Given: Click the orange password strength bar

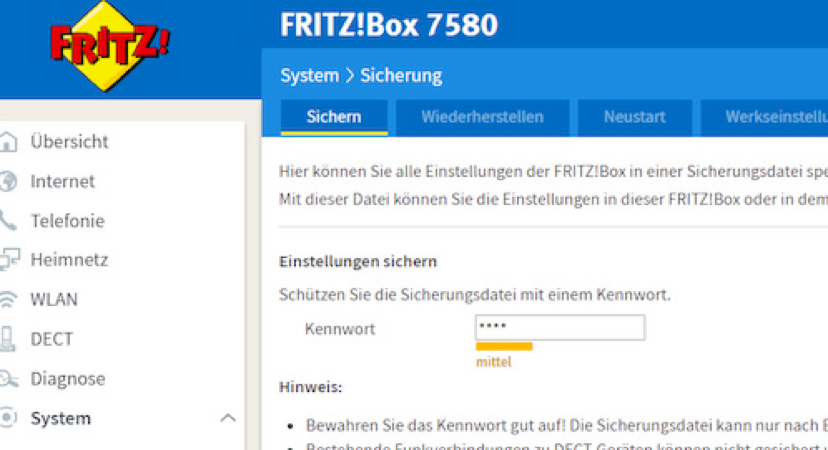Looking at the screenshot, I should tap(504, 346).
